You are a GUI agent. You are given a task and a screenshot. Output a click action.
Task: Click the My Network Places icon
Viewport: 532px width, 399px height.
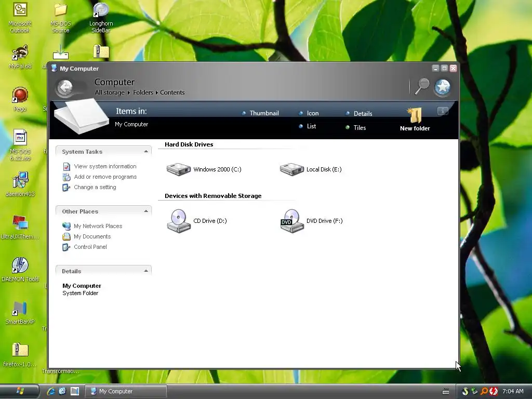pos(66,226)
